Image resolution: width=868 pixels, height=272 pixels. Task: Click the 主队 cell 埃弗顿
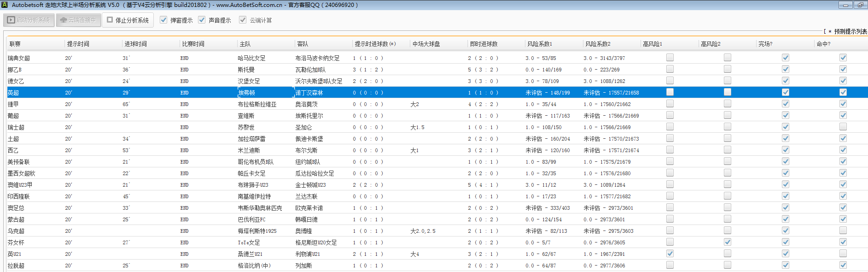(246, 93)
